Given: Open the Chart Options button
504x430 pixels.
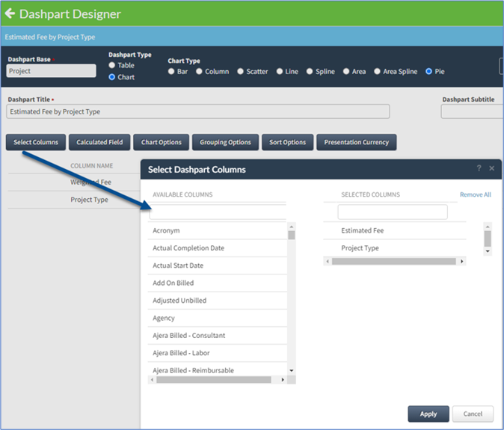Looking at the screenshot, I should click(162, 142).
